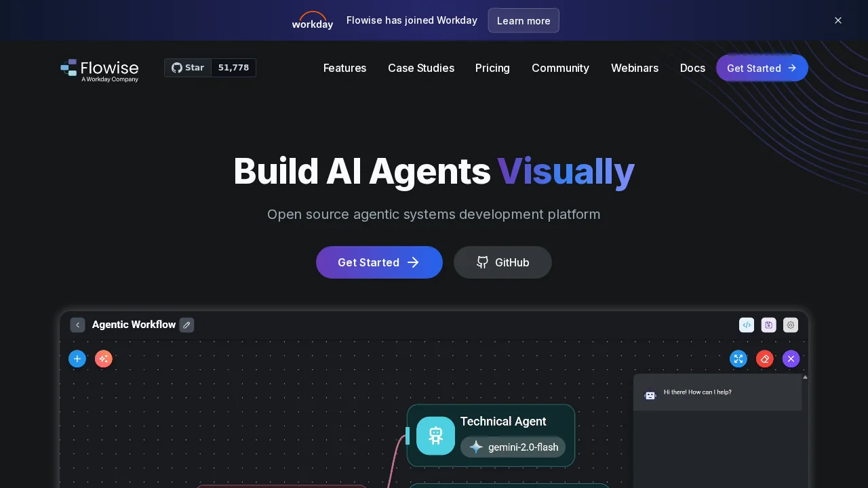Dismiss the Workday announcement banner
868x488 pixels.
tap(838, 20)
